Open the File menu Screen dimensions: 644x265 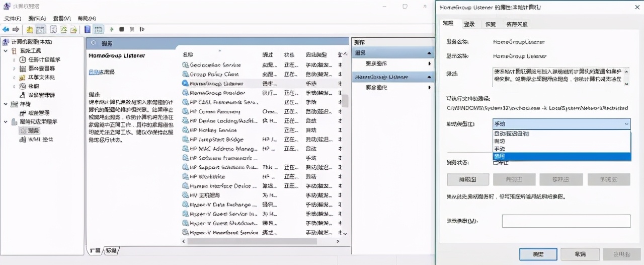click(x=13, y=19)
